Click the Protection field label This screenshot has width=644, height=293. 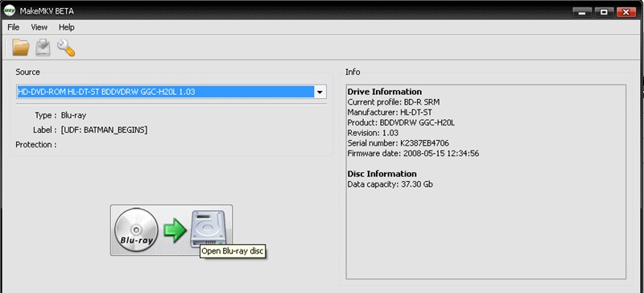36,145
